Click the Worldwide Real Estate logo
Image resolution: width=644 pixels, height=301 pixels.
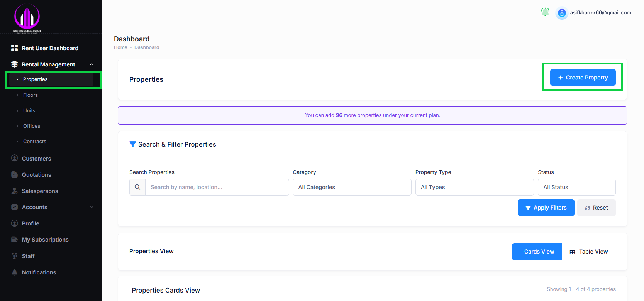click(x=27, y=18)
